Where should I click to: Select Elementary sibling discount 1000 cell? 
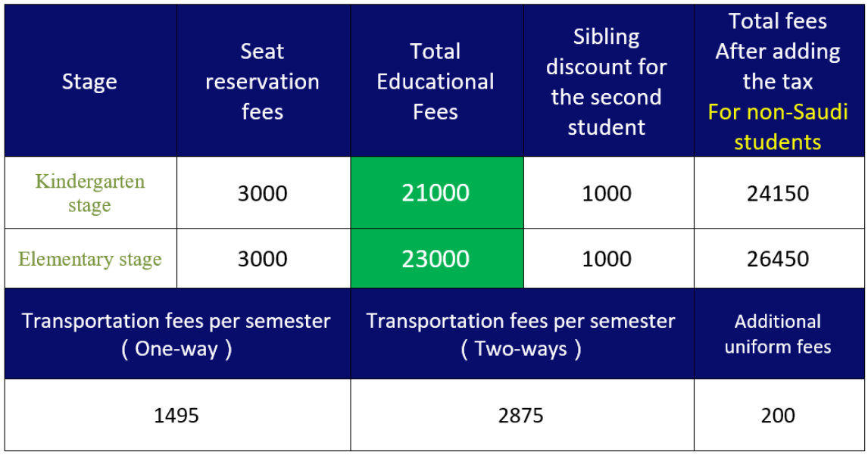[608, 258]
